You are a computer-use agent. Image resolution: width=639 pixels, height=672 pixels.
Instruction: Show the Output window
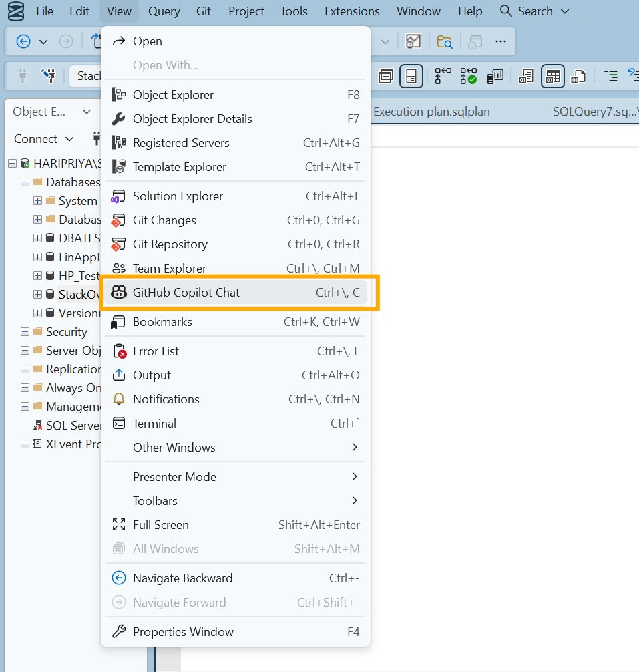[x=236, y=375]
